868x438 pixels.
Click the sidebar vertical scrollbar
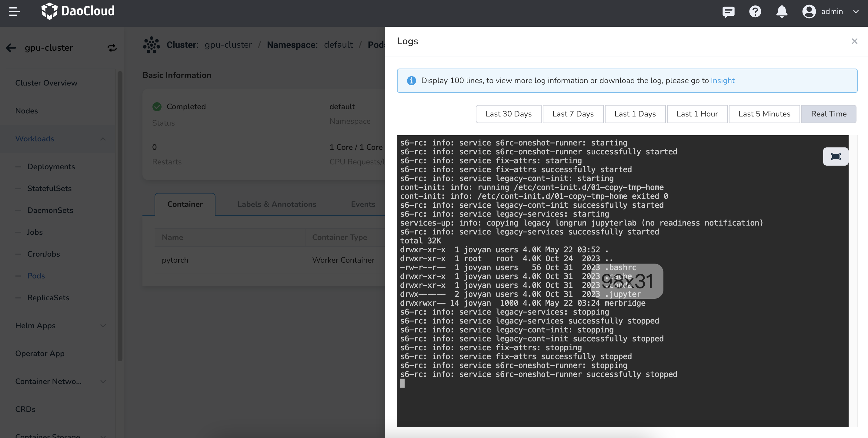pyautogui.click(x=120, y=216)
